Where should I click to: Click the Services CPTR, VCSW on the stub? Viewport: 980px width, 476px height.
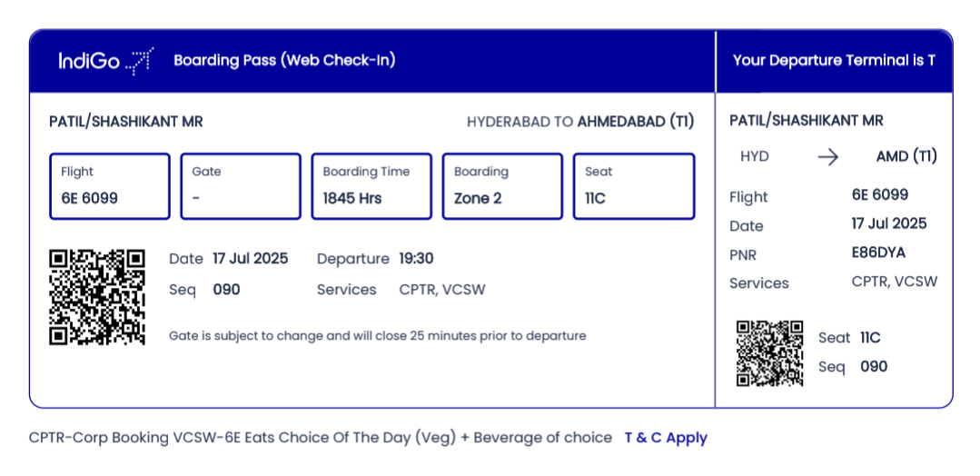[x=895, y=282]
